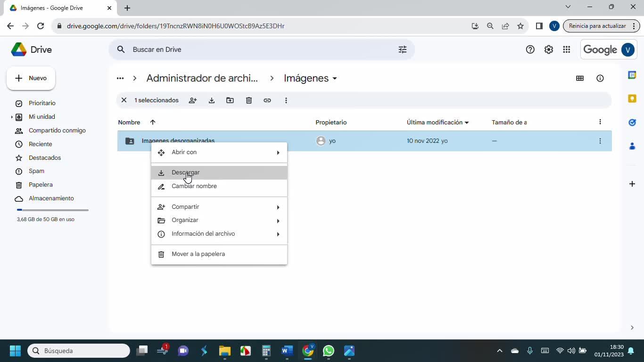Open File Explorer from taskbar
This screenshot has height=362, width=644.
pos(224,351)
